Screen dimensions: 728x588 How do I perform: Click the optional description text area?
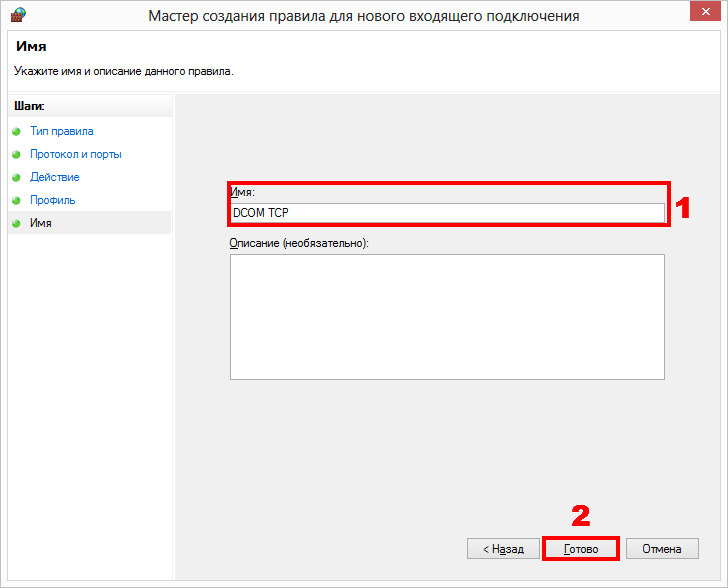coord(448,317)
